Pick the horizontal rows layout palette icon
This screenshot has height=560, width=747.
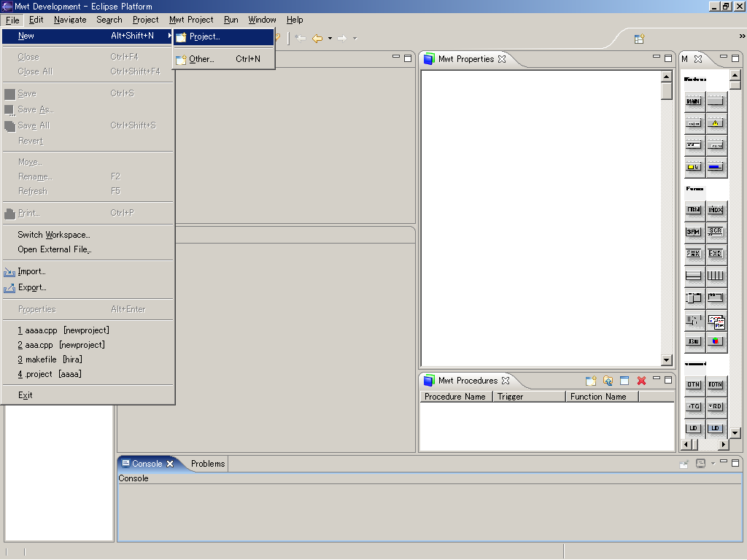[x=693, y=275]
